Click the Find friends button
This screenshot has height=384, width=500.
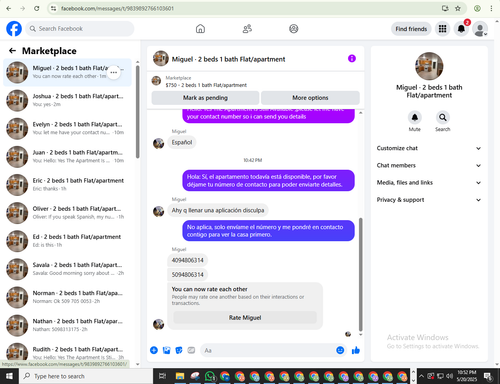(x=411, y=29)
